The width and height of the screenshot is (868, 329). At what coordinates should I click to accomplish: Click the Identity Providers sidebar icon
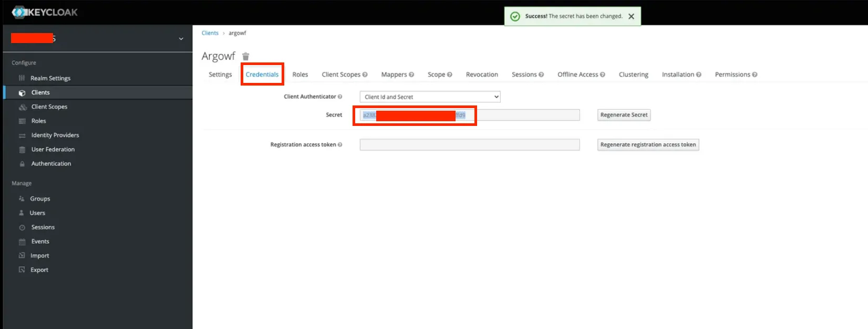pyautogui.click(x=22, y=135)
